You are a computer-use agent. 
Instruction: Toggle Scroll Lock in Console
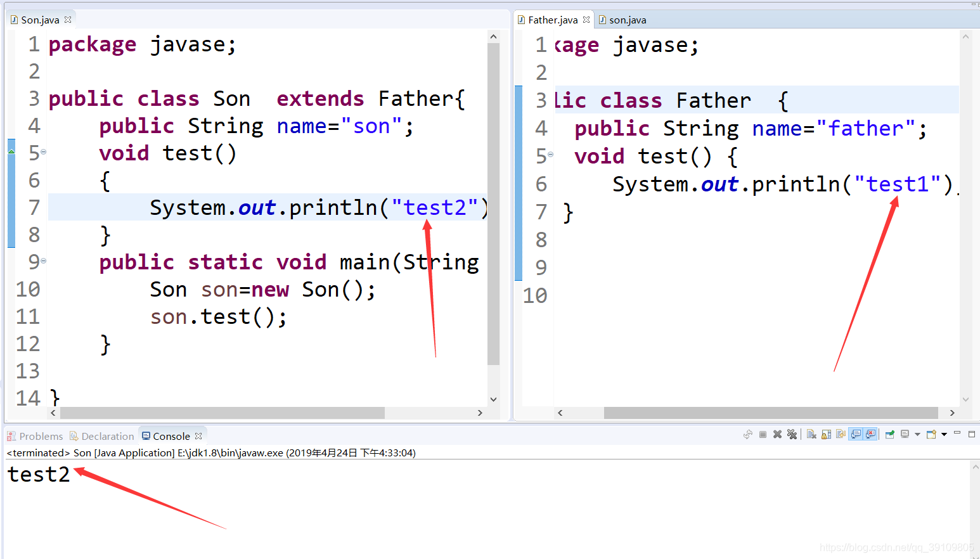(x=826, y=434)
